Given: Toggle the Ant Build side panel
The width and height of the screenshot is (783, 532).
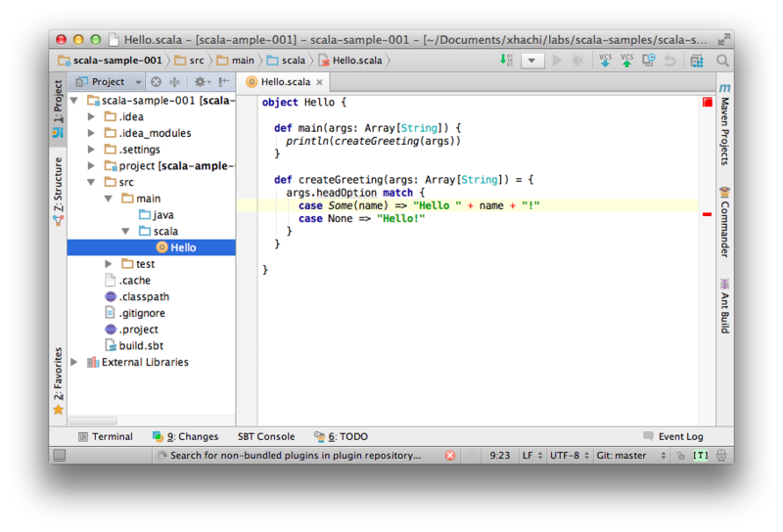Looking at the screenshot, I should [724, 306].
